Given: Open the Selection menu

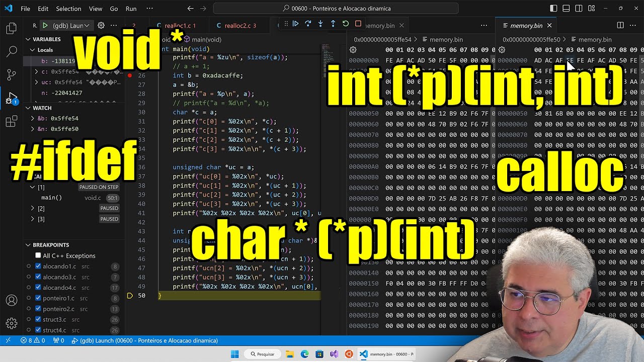Looking at the screenshot, I should click(68, 9).
